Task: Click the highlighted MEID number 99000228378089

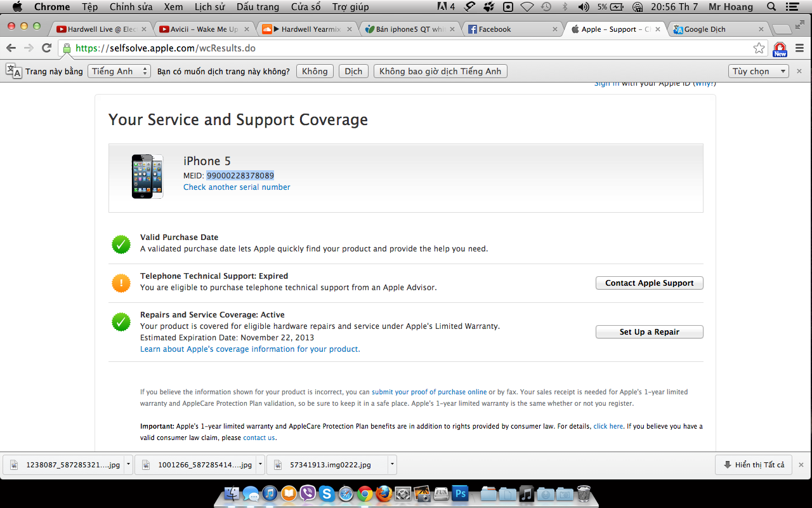Action: coord(240,175)
